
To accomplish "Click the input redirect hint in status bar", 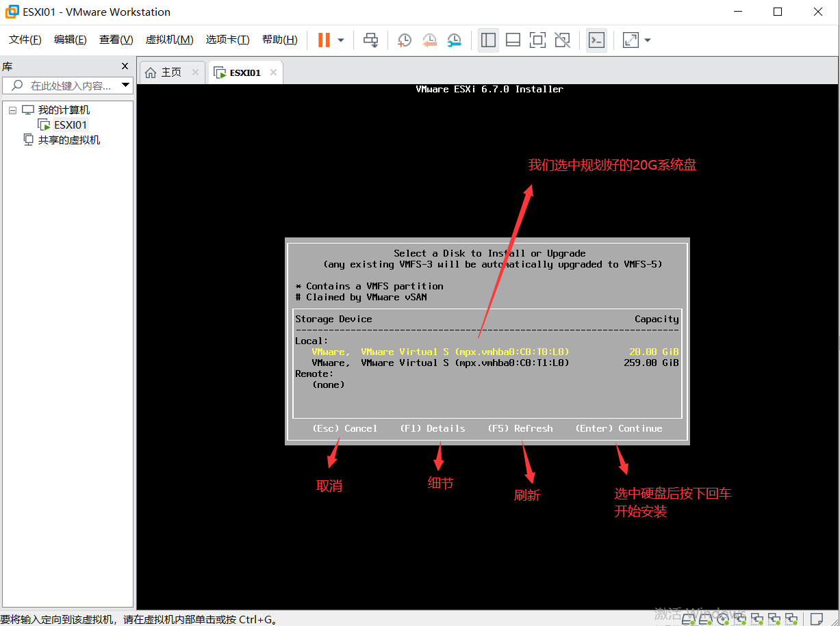I will coord(139,620).
